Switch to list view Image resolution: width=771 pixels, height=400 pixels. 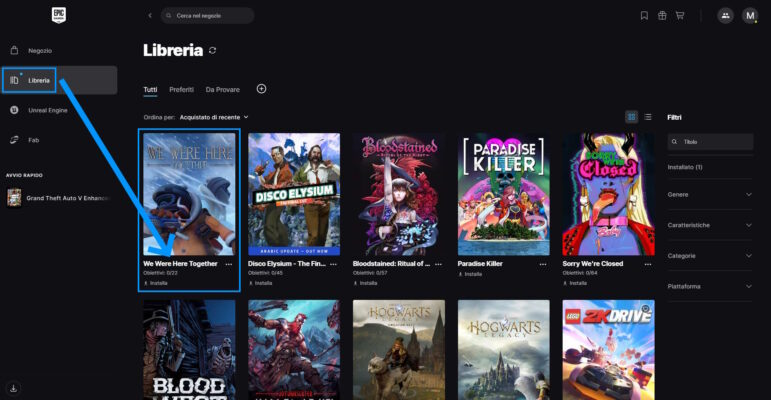pos(647,117)
